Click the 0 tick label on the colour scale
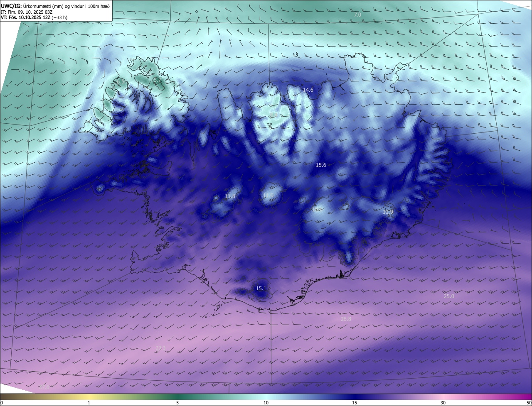The height and width of the screenshot is (406, 532). coord(2,403)
